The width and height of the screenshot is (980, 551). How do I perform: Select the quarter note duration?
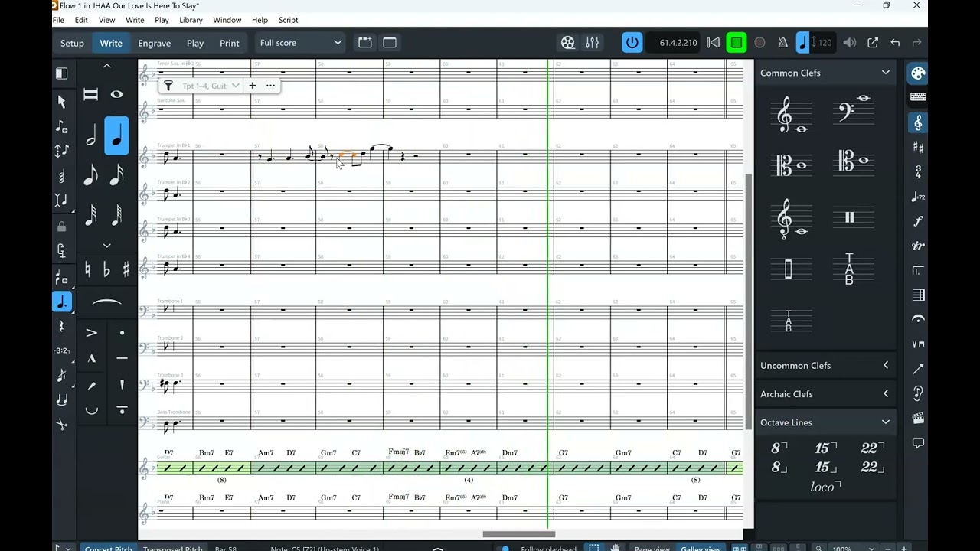click(x=116, y=136)
